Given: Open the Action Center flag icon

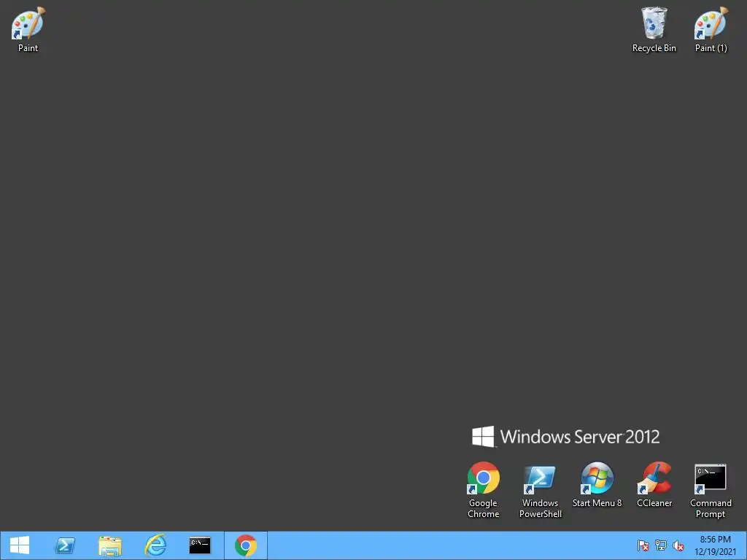Looking at the screenshot, I should (x=643, y=545).
